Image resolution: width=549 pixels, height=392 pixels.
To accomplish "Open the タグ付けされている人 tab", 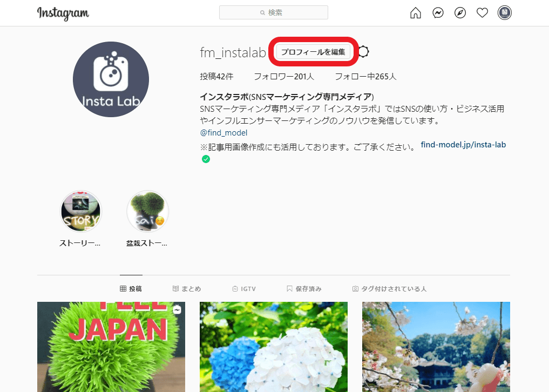I will point(390,288).
